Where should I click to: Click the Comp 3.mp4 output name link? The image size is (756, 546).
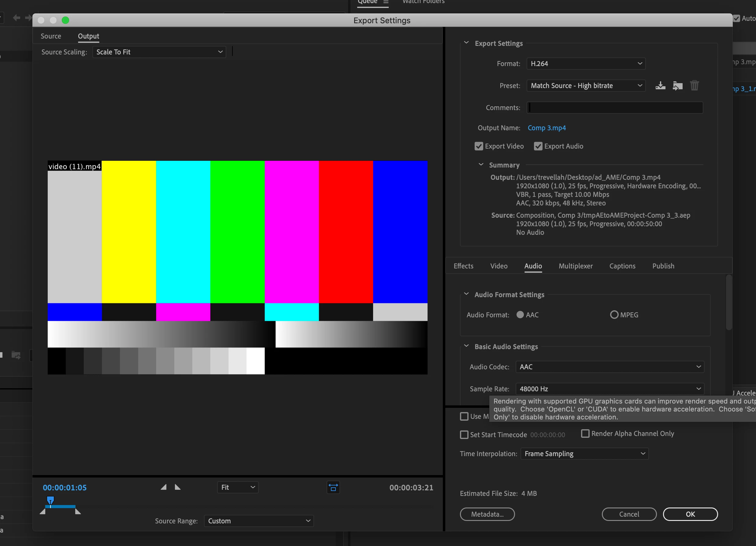pyautogui.click(x=546, y=128)
